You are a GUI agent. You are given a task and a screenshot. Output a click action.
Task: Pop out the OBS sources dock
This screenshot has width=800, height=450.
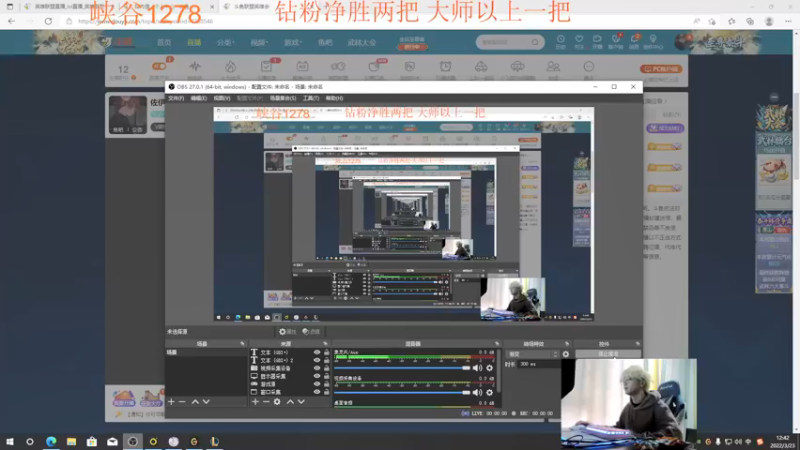click(326, 344)
